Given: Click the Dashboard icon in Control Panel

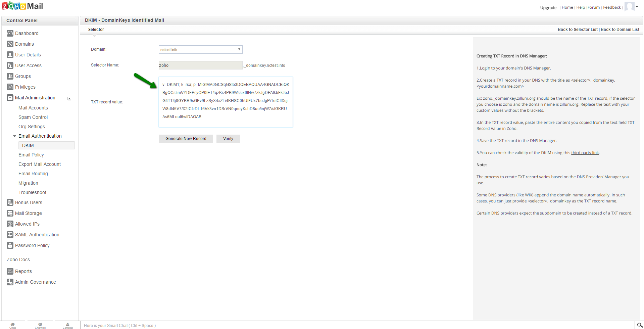Looking at the screenshot, I should tap(10, 33).
